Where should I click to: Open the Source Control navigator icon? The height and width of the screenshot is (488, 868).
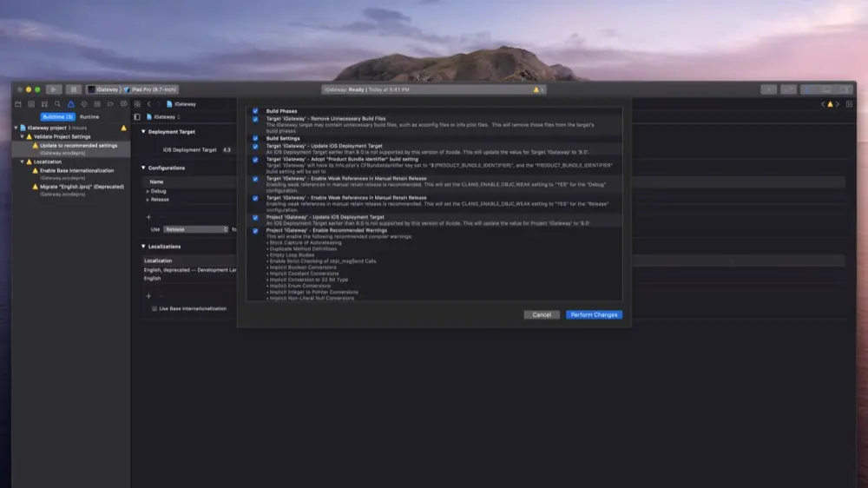(31, 104)
